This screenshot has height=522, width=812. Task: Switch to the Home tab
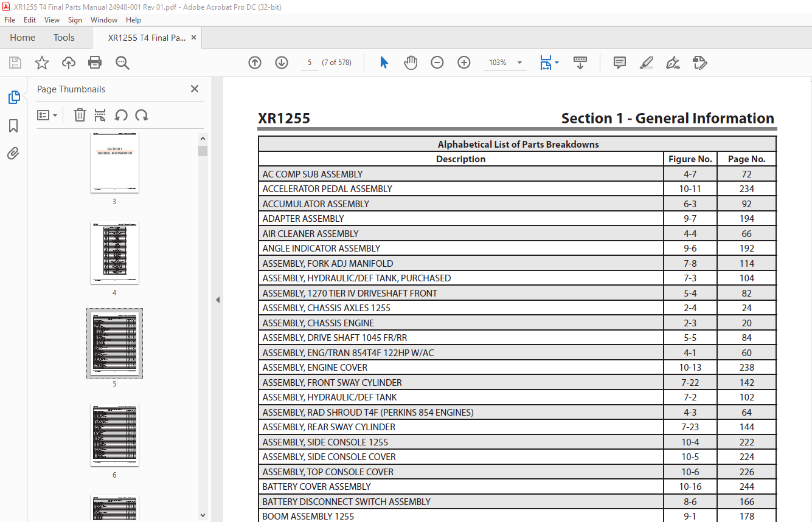coord(23,38)
